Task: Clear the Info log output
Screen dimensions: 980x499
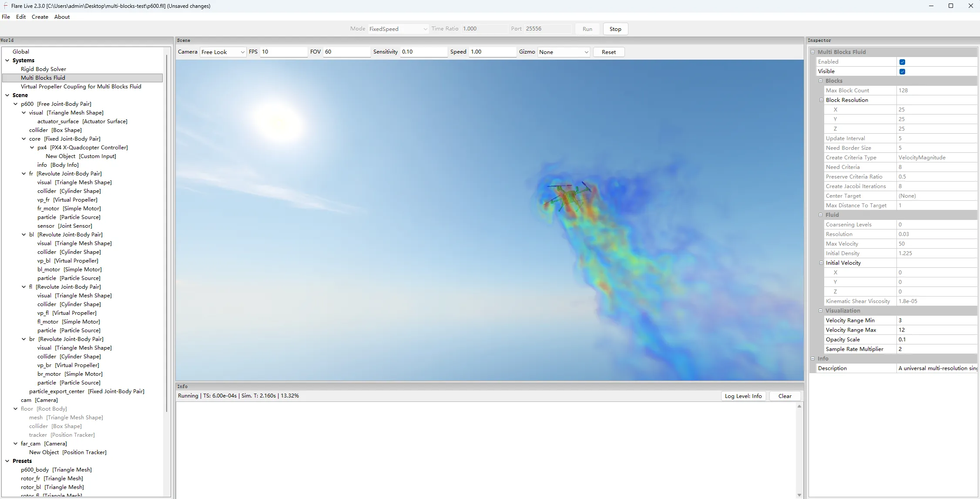Action: [784, 396]
